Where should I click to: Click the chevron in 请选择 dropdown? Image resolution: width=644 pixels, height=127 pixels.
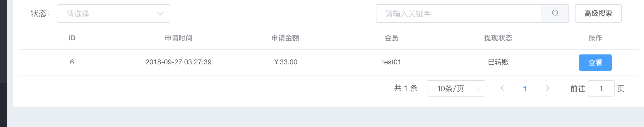[160, 13]
